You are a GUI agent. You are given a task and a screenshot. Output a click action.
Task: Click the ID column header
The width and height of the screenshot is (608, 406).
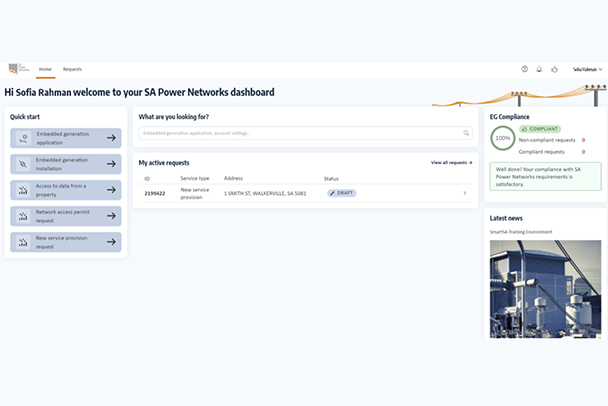point(147,178)
